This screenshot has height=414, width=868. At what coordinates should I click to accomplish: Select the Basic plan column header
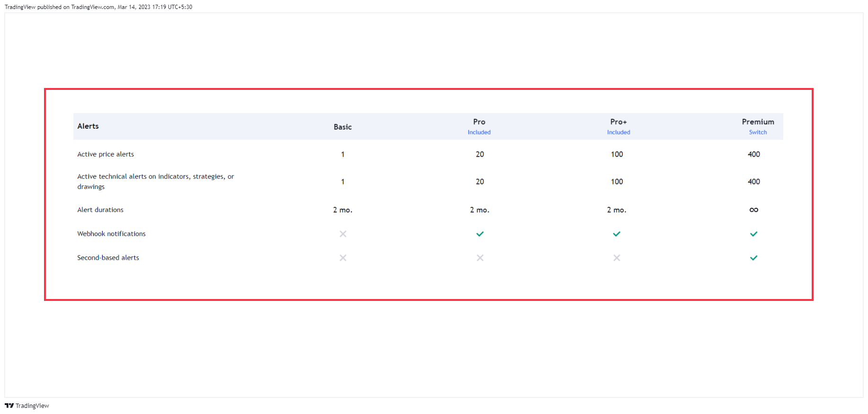pyautogui.click(x=343, y=127)
